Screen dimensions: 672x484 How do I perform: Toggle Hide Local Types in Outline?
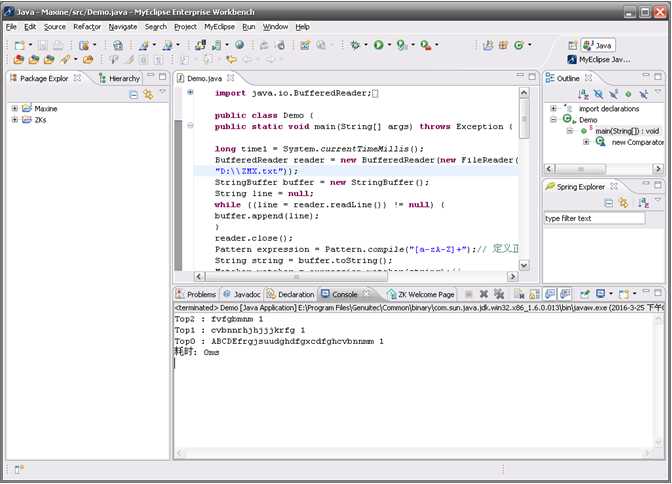pos(643,94)
